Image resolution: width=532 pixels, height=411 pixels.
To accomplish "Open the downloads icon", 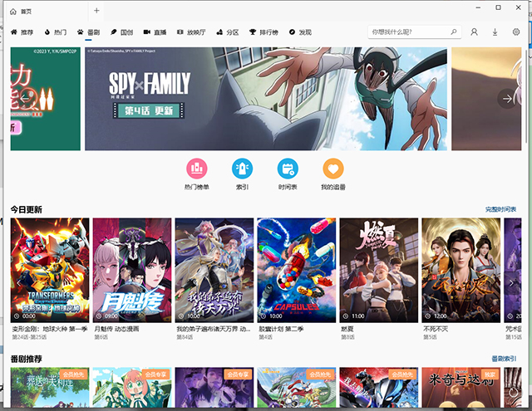I will click(x=495, y=32).
